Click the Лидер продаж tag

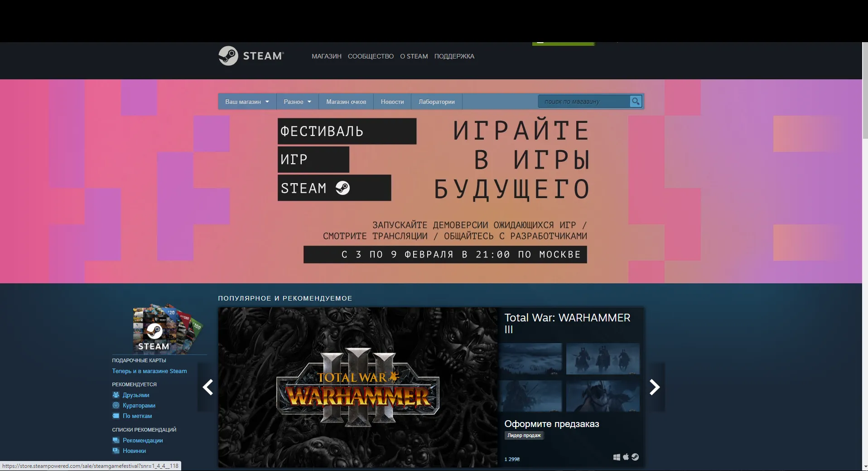coord(524,435)
